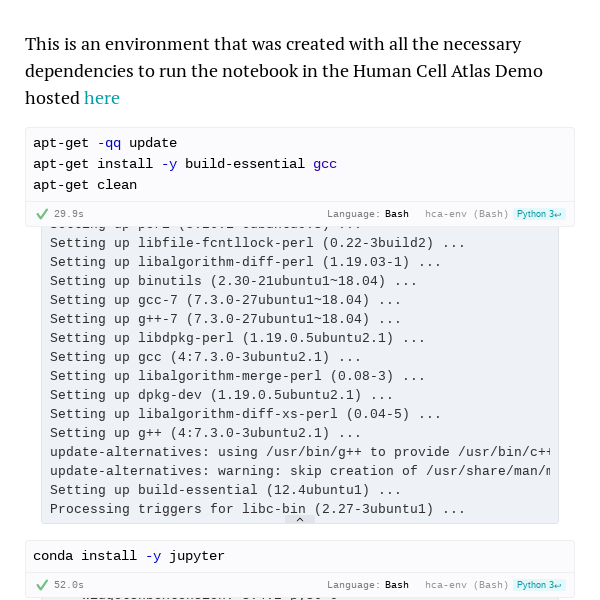600x600 pixels.
Task: Click the 29.9s execution time label
Action: [x=69, y=214]
